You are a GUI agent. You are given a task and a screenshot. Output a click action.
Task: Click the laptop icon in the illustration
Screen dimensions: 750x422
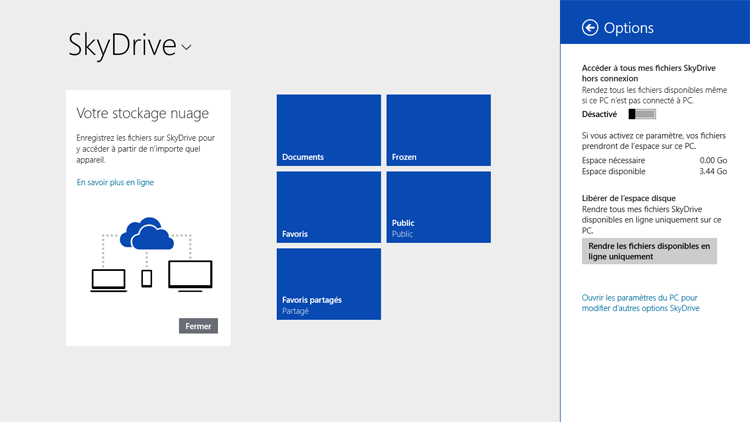(x=108, y=280)
